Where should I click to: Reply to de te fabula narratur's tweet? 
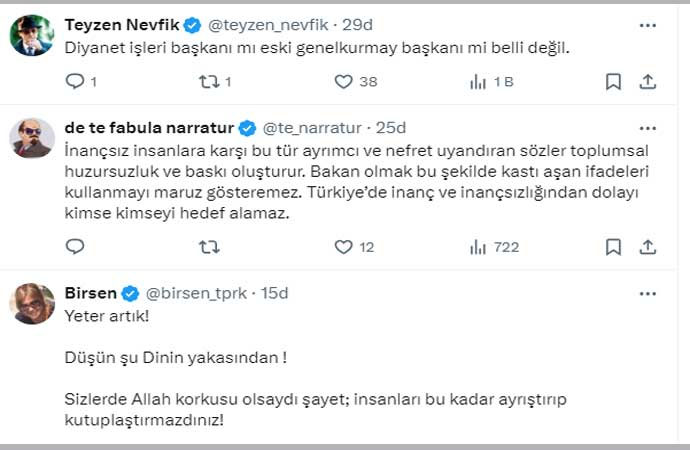point(75,246)
